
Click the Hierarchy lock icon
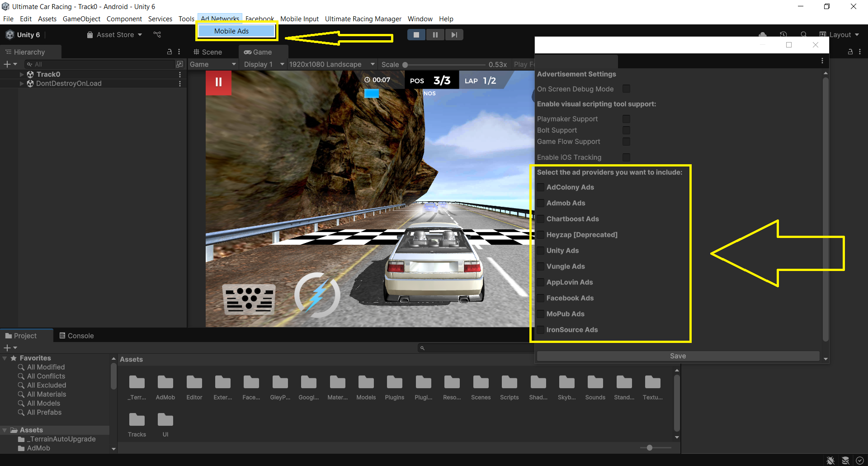pyautogui.click(x=170, y=52)
